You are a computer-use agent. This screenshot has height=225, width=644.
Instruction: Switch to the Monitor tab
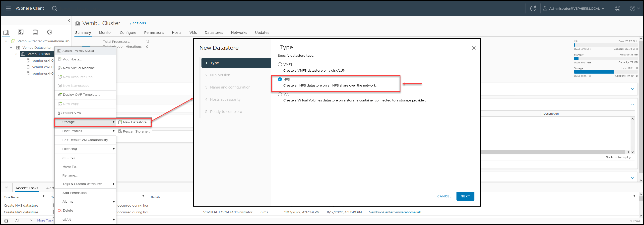106,32
